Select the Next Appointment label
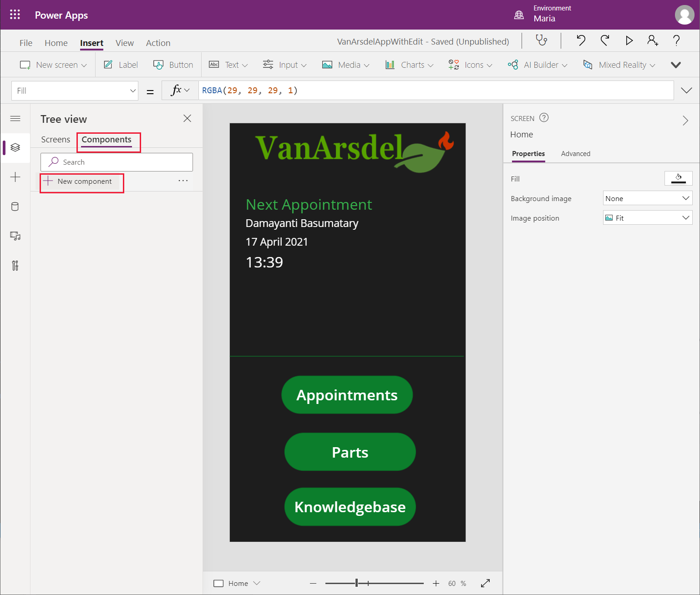Screen dimensions: 700x595 (309, 204)
